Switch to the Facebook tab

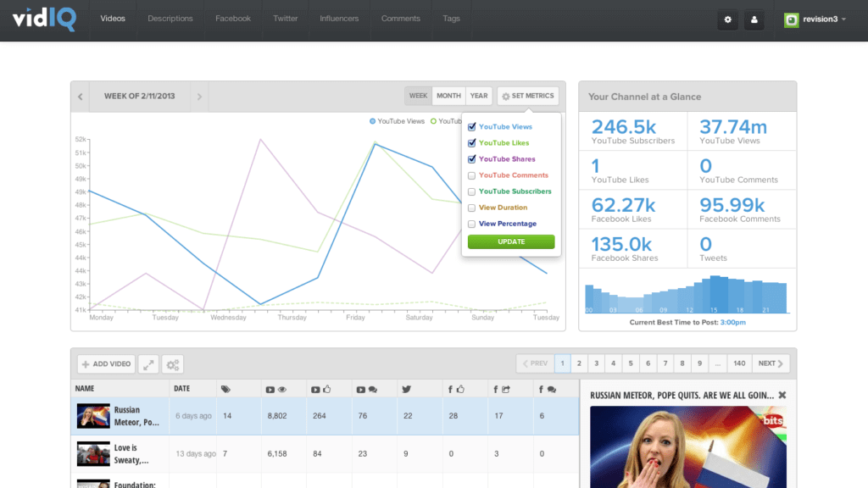pyautogui.click(x=233, y=19)
